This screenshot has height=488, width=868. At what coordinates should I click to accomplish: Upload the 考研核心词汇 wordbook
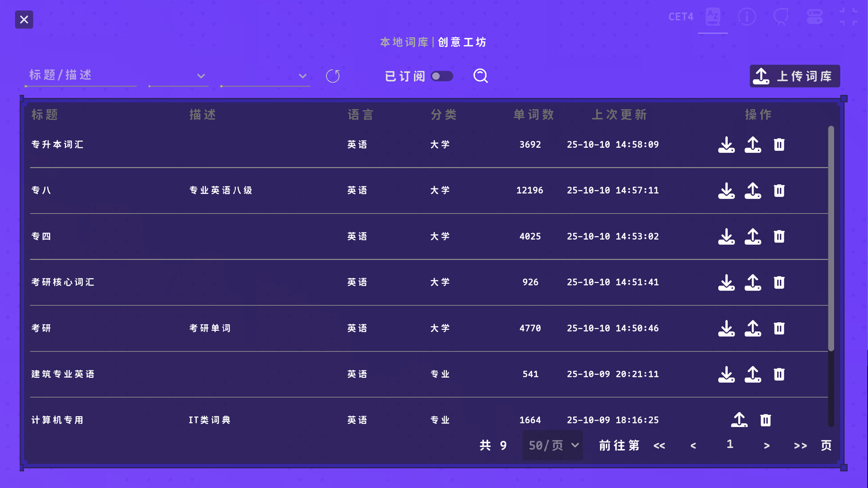coord(753,282)
